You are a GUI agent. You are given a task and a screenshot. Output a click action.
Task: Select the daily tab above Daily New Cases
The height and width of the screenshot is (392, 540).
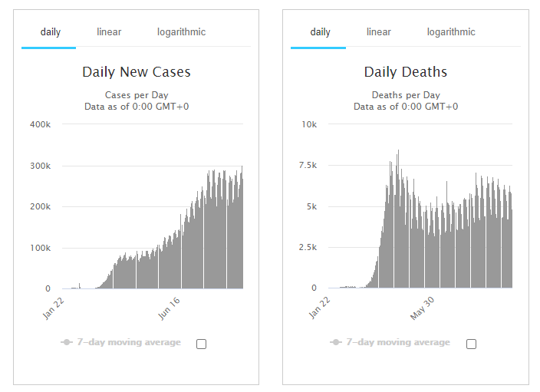tap(51, 32)
